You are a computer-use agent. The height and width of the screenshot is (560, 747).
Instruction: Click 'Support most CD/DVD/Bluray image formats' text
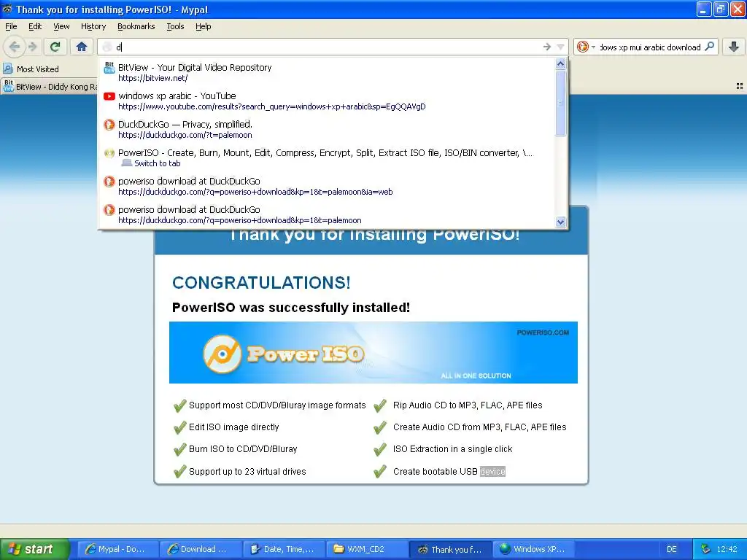(x=277, y=405)
